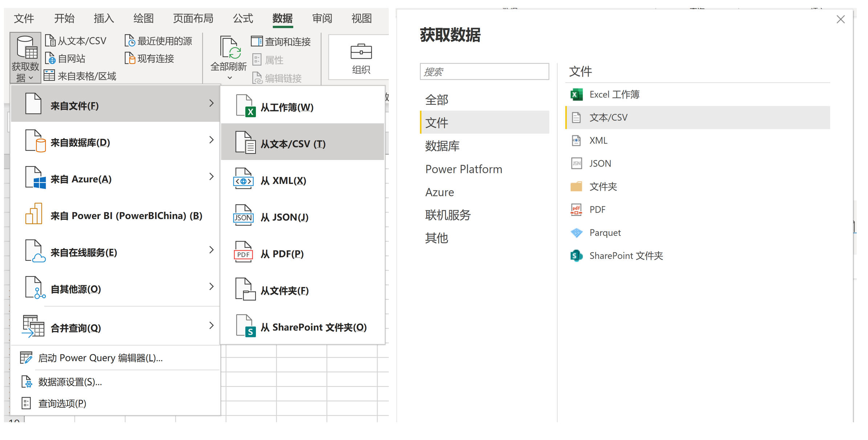Click the 搜索 input field

point(484,72)
